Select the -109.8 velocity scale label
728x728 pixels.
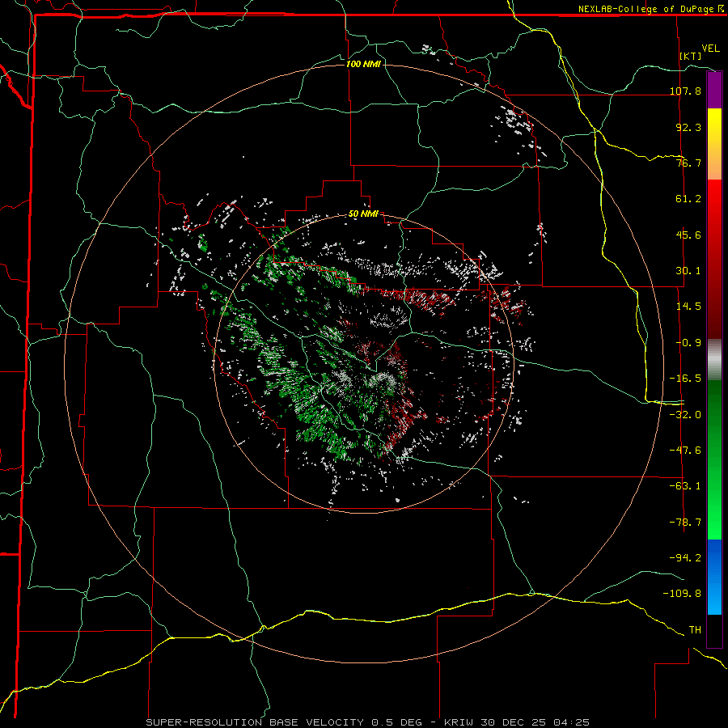click(682, 594)
